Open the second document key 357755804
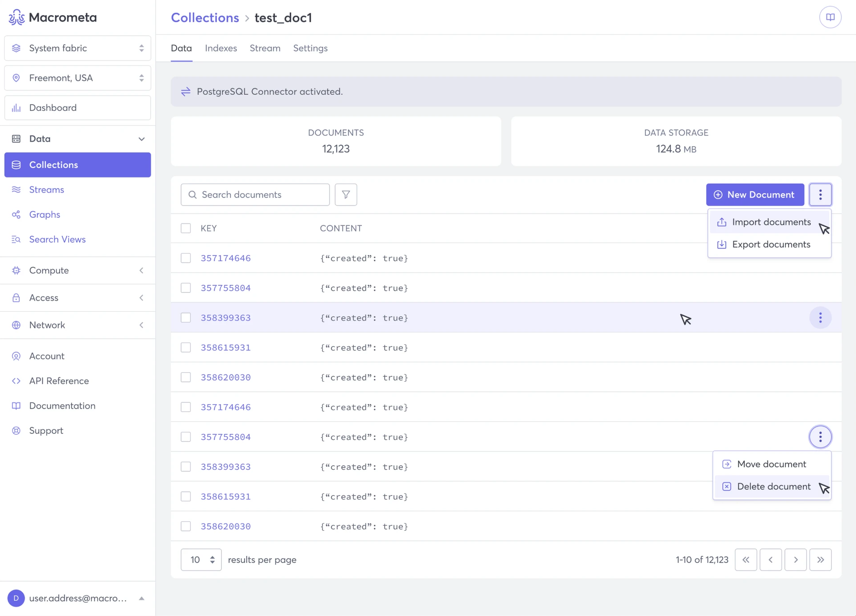The width and height of the screenshot is (856, 616). 225,437
